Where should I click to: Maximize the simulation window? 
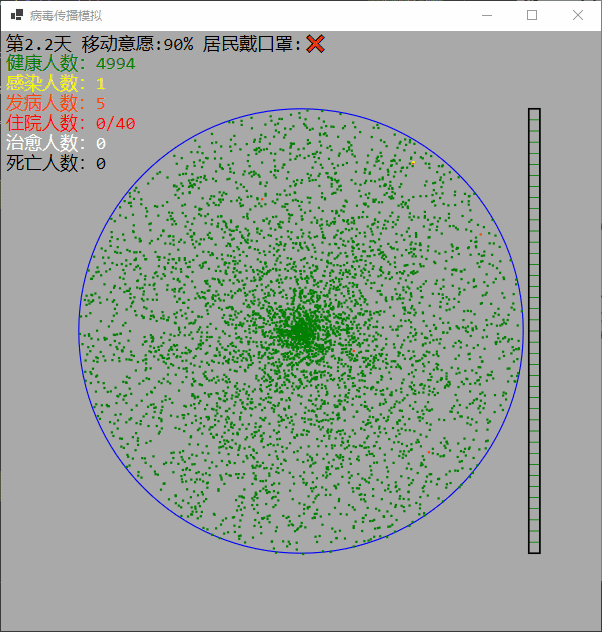click(532, 15)
